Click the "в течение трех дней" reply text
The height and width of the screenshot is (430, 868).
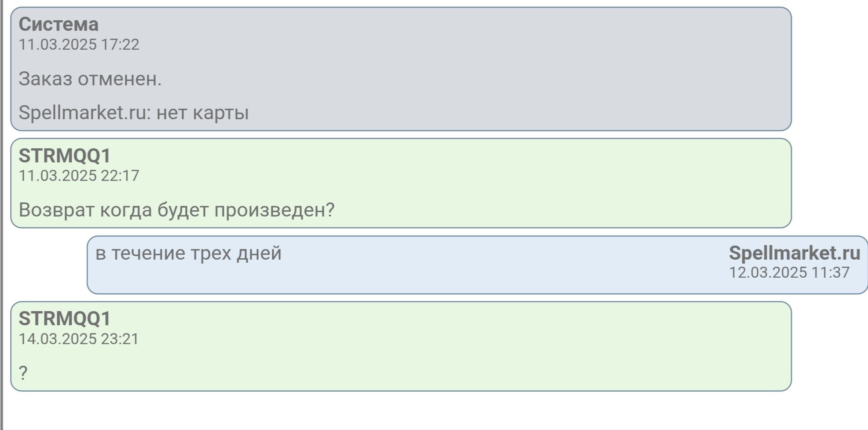pyautogui.click(x=188, y=253)
